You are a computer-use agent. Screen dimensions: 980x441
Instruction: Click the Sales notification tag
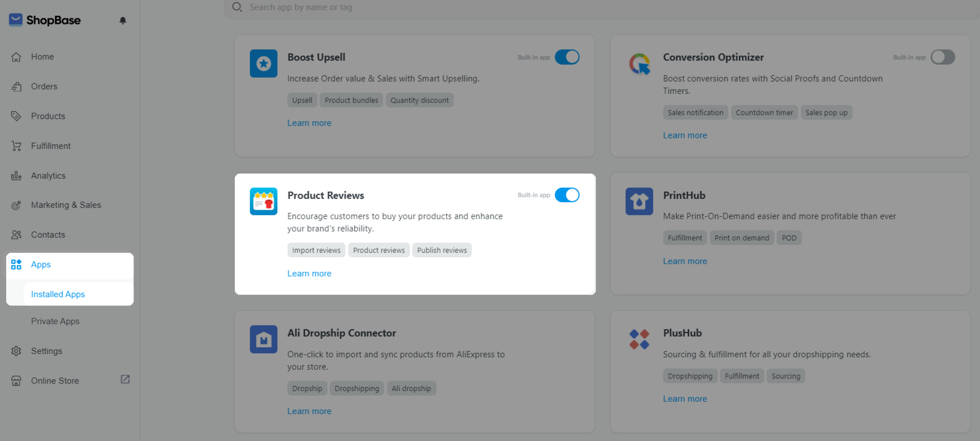click(696, 113)
